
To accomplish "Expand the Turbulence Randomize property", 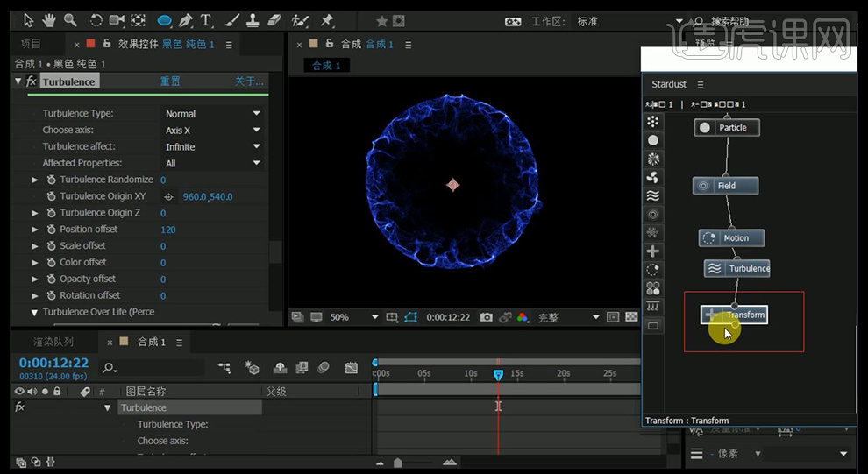I will [x=35, y=180].
